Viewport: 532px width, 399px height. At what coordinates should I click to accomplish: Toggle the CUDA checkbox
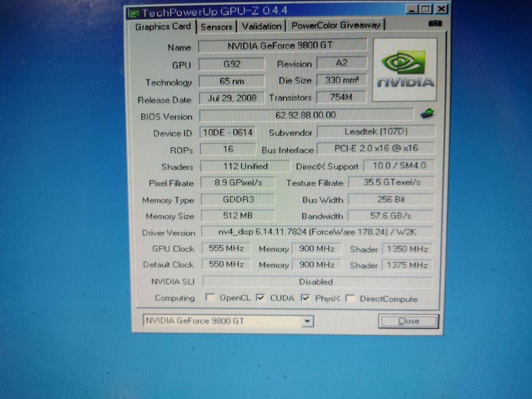[261, 297]
